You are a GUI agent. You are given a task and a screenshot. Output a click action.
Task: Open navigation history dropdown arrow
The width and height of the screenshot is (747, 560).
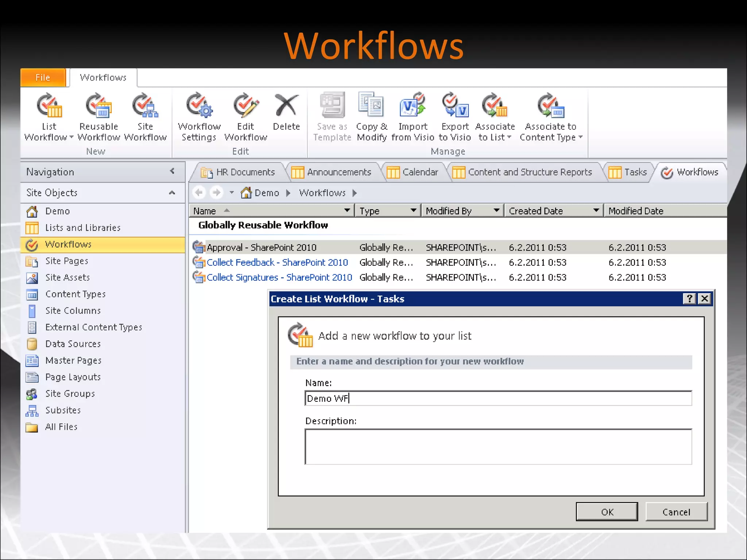point(232,192)
